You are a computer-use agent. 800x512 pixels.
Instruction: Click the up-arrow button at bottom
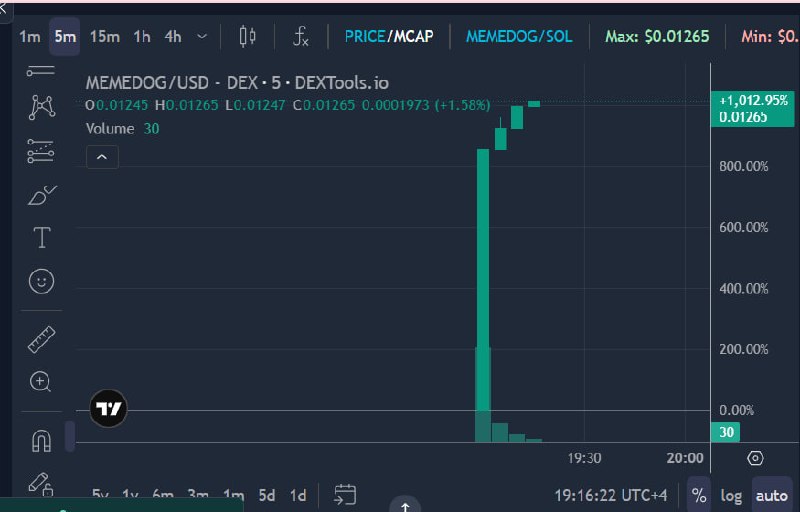tap(405, 505)
